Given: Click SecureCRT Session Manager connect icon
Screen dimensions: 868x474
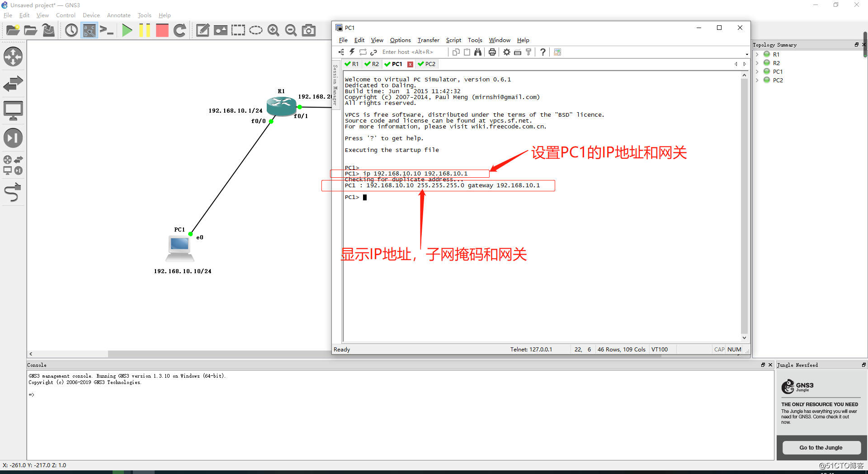Looking at the screenshot, I should click(x=341, y=52).
